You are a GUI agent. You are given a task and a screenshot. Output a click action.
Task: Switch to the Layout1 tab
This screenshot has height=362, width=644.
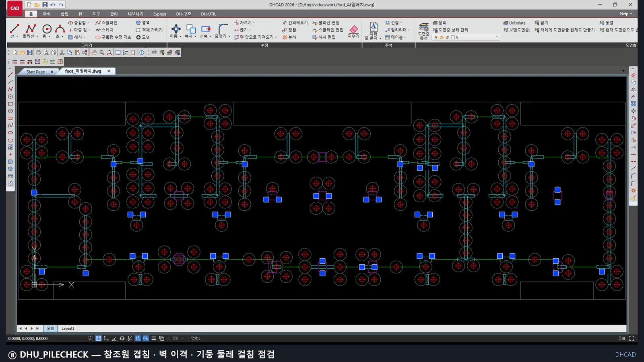(68, 329)
